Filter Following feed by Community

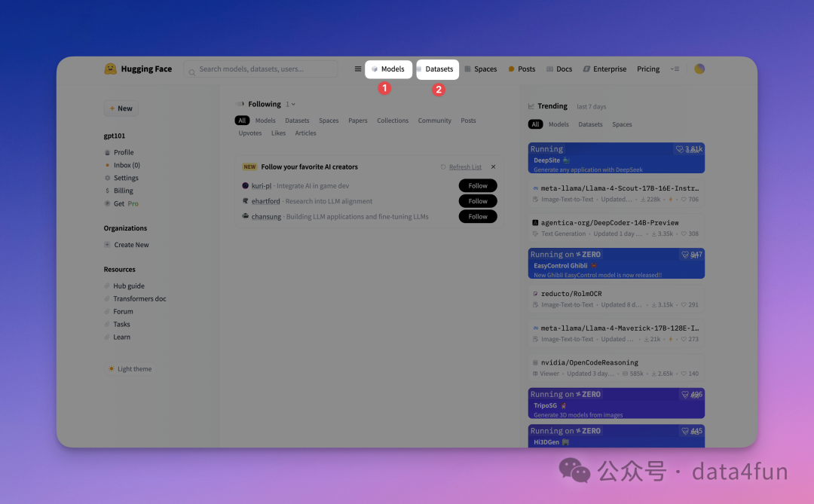(435, 121)
